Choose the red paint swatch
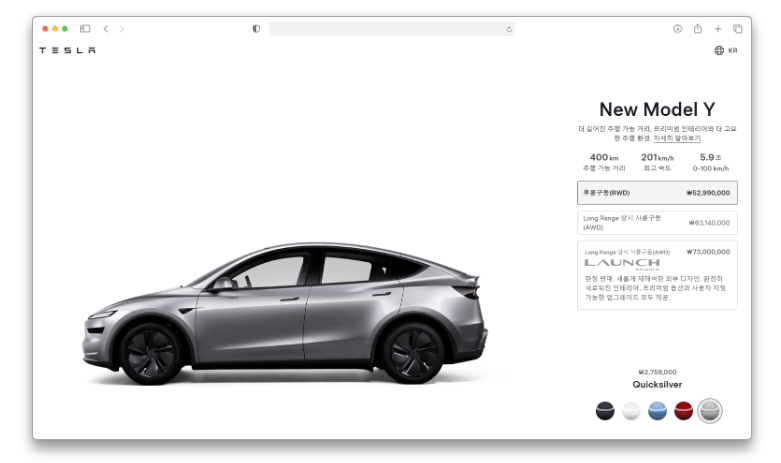Viewport: 781px width, 463px height. (683, 411)
